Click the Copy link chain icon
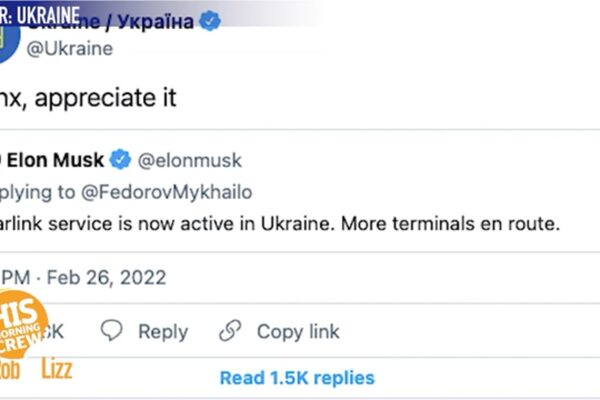The image size is (600, 400). pos(230,330)
